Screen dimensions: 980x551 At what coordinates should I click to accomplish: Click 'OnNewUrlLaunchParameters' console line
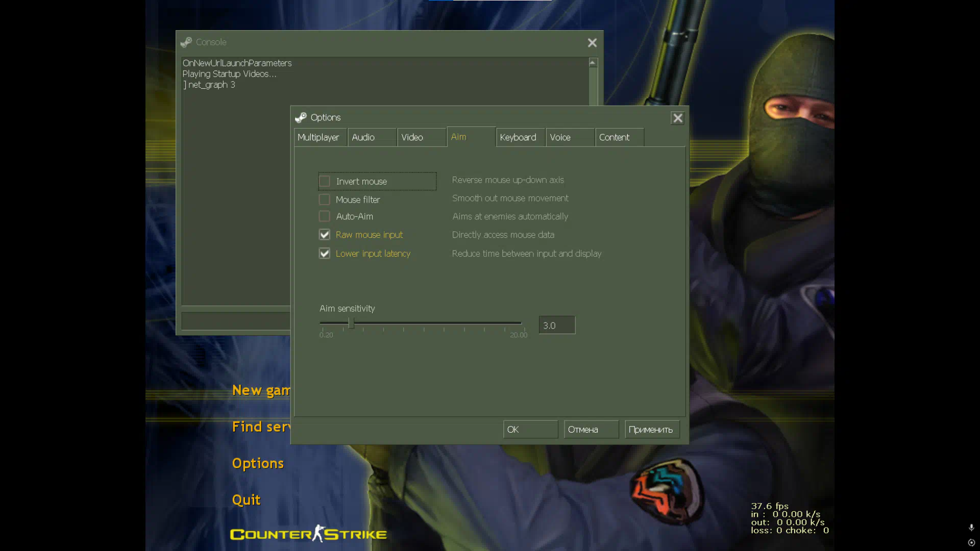(x=237, y=63)
